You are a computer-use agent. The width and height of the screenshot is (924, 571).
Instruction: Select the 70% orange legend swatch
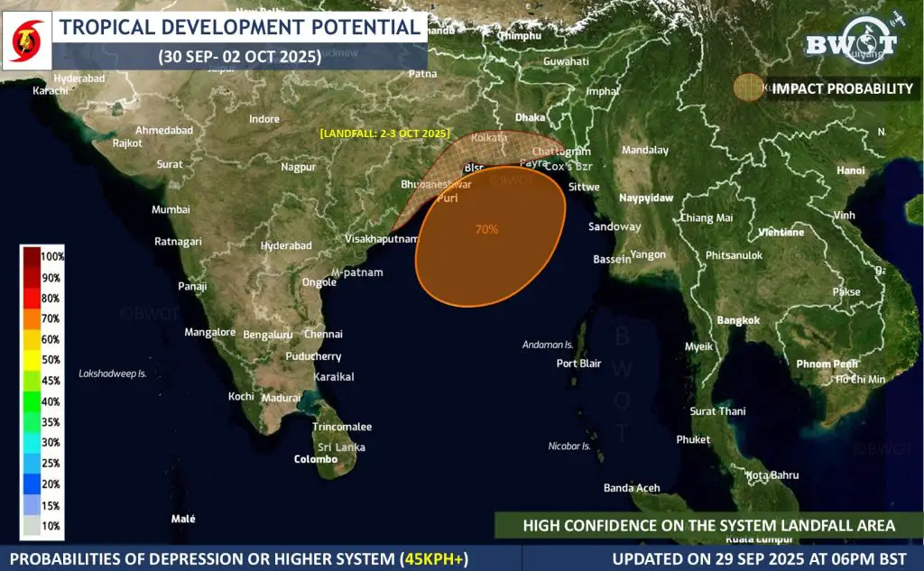point(31,318)
